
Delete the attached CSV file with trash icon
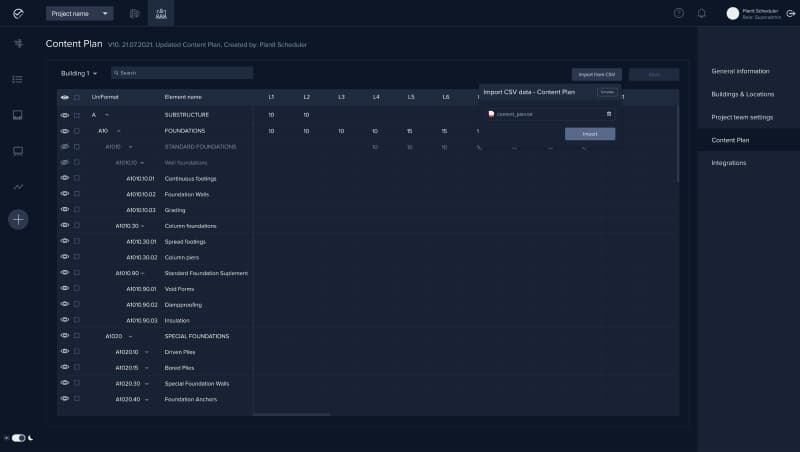[x=608, y=114]
